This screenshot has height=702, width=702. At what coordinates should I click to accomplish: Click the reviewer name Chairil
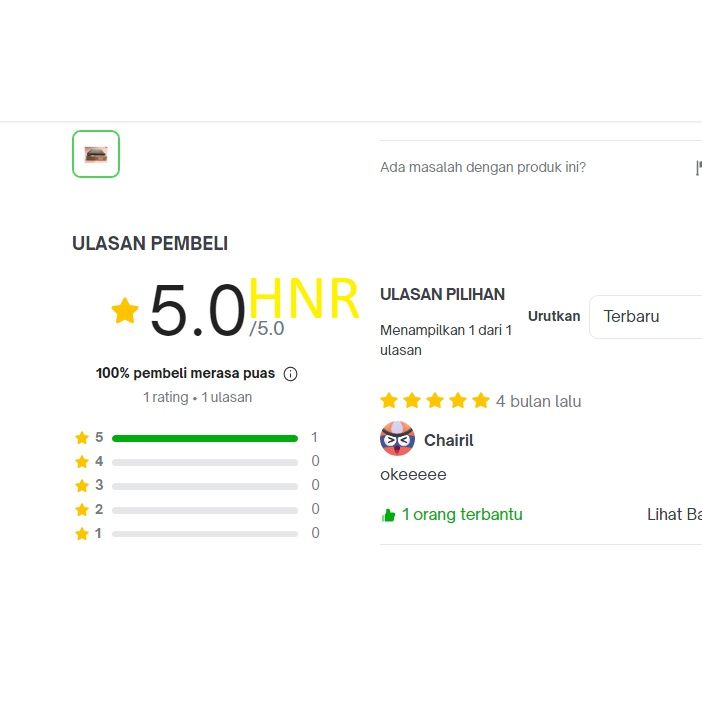pyautogui.click(x=448, y=440)
